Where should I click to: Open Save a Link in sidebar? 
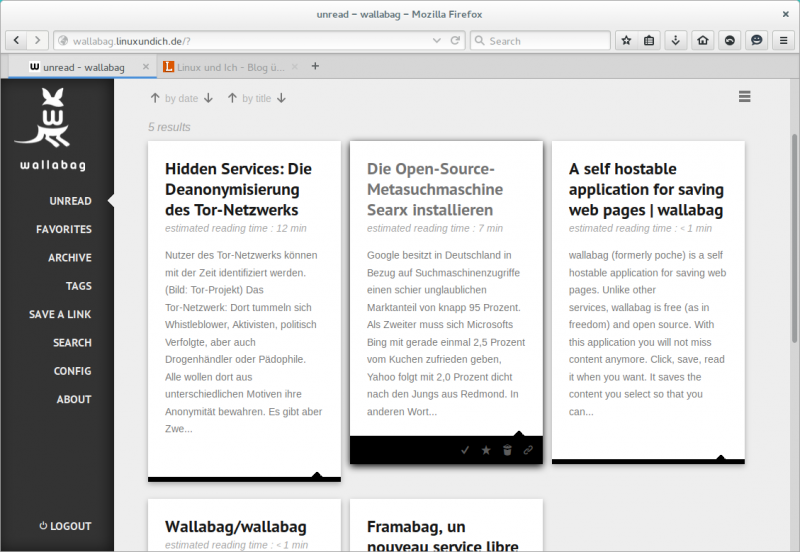tap(60, 314)
